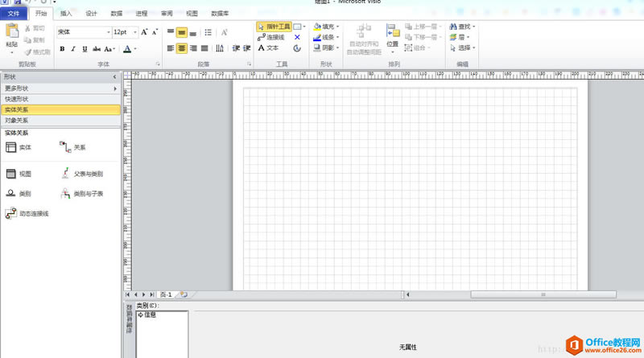The height and width of the screenshot is (358, 644).
Task: Select the Entity (实体) shape
Action: (x=19, y=147)
